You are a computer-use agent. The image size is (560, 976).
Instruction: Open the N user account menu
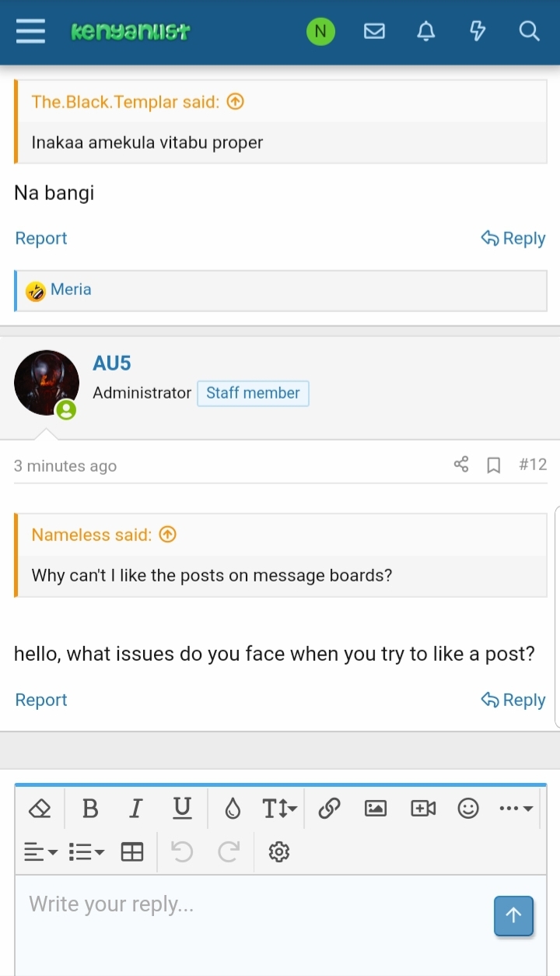click(320, 31)
